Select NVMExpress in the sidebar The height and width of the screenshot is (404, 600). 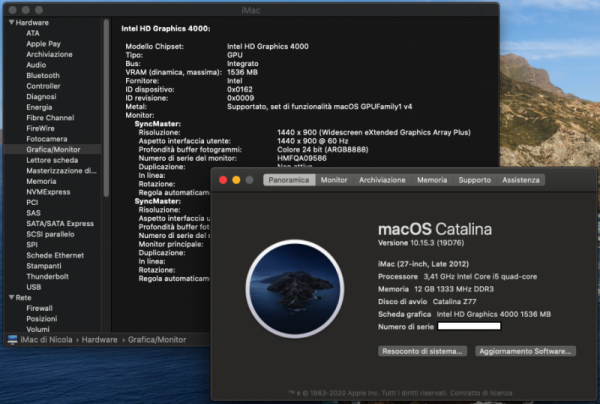click(x=48, y=192)
